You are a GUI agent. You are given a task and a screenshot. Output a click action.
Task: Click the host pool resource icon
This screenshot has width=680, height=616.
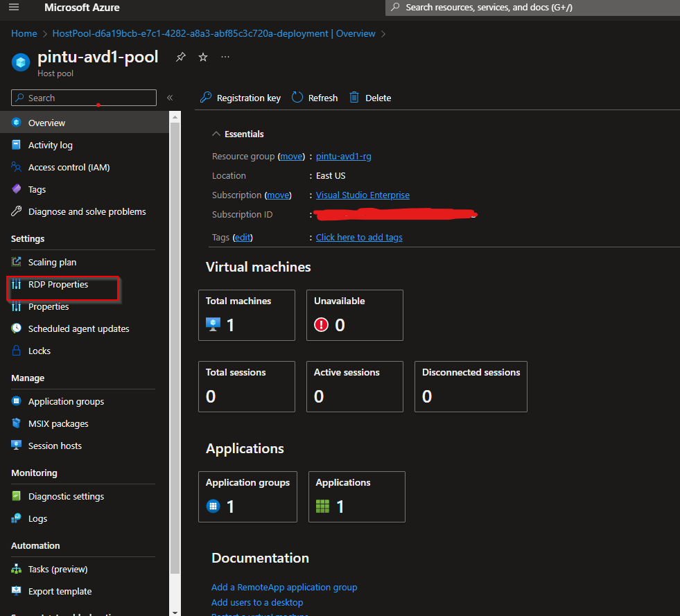coord(20,62)
